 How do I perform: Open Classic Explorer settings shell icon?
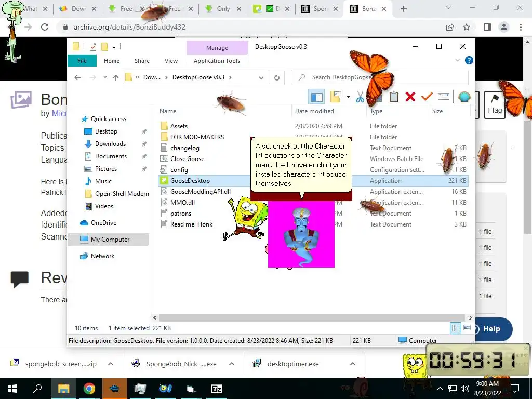pos(464,97)
